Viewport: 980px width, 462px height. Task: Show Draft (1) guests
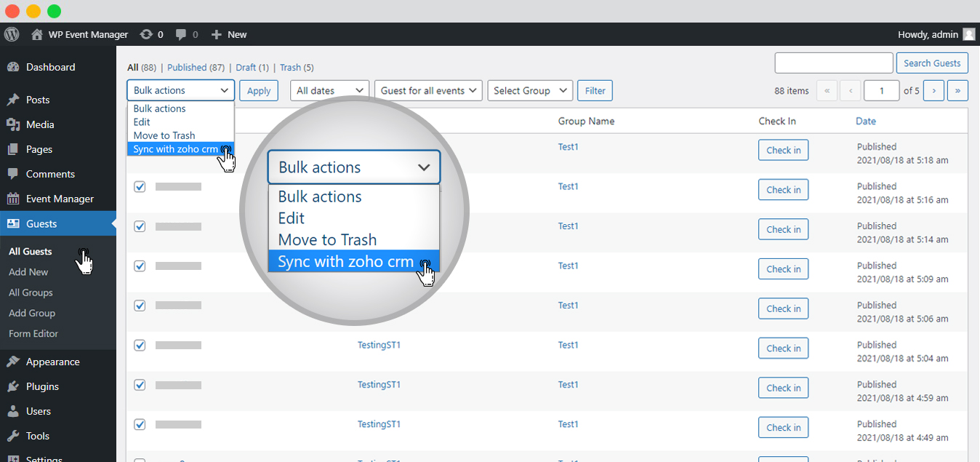pyautogui.click(x=252, y=68)
